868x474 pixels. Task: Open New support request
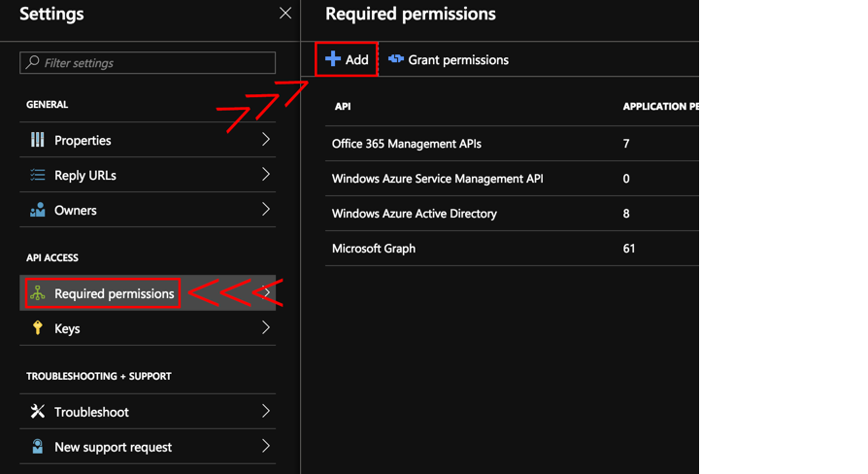[148, 446]
